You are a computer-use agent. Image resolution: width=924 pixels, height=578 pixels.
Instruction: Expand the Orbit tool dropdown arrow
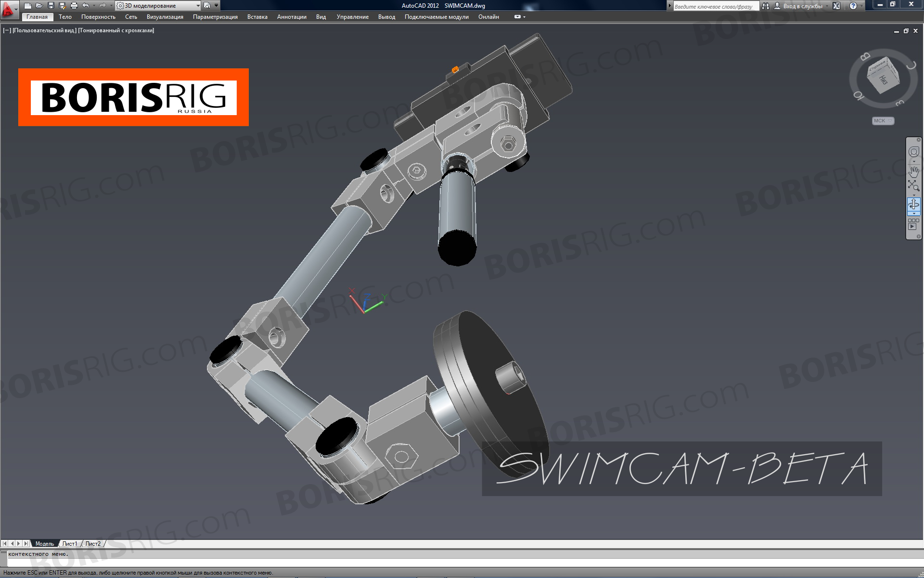coord(914,213)
